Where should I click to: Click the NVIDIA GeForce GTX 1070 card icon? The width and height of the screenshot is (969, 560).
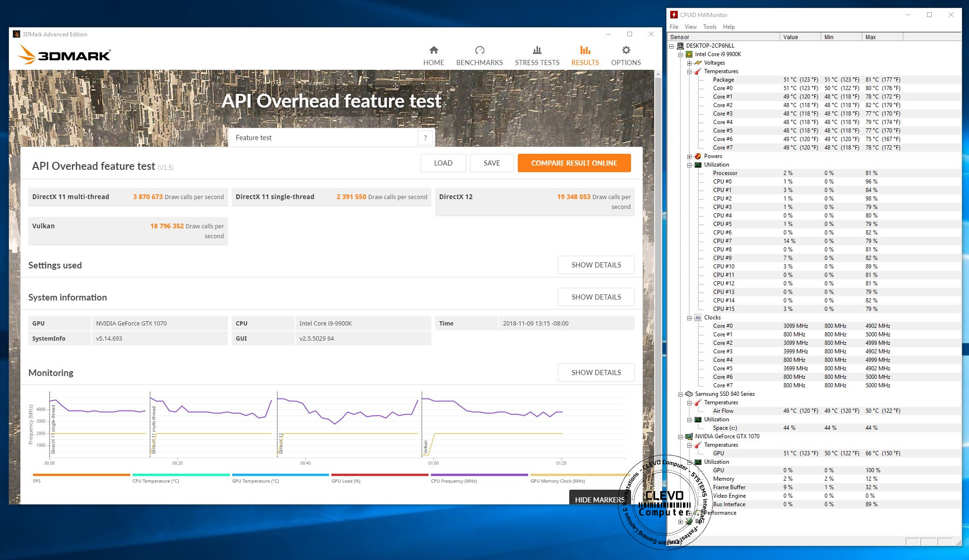click(689, 436)
